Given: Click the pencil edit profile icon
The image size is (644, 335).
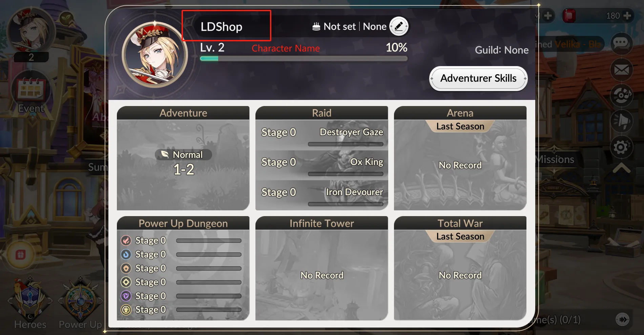Looking at the screenshot, I should [x=399, y=26].
